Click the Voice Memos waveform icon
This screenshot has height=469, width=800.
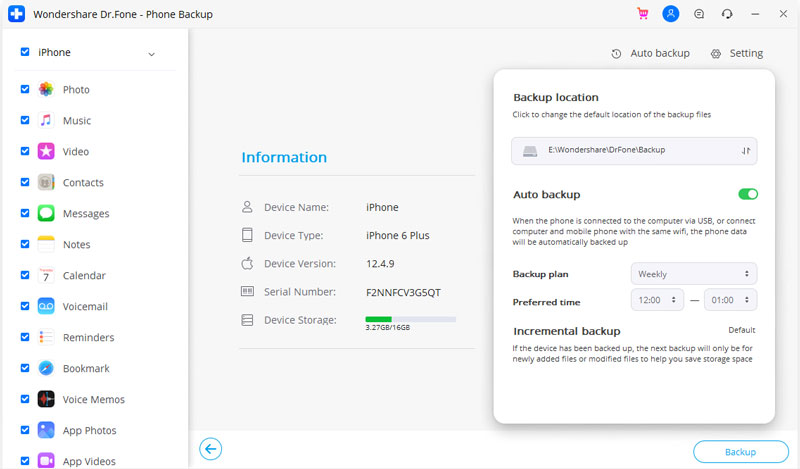(46, 399)
